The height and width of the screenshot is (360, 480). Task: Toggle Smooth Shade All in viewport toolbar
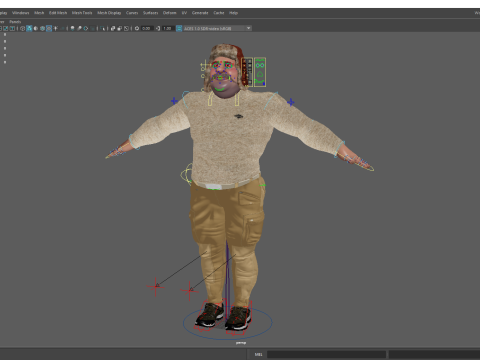(x=29, y=28)
